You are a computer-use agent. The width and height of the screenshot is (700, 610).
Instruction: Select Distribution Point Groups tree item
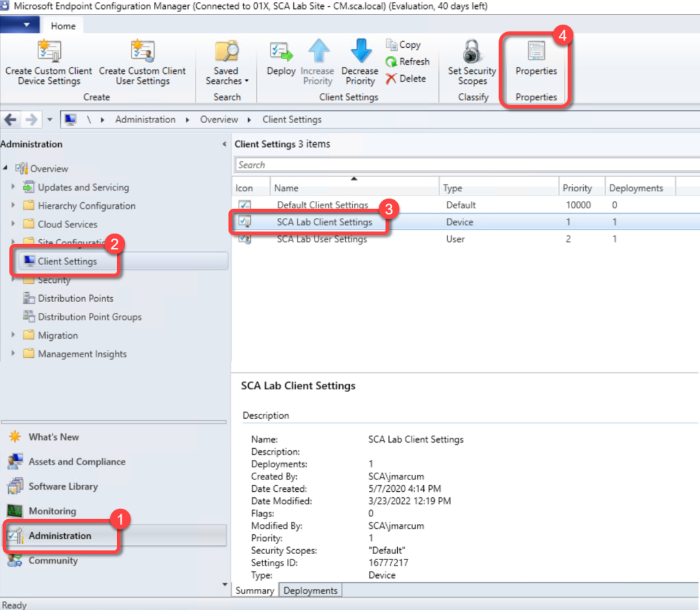pyautogui.click(x=90, y=317)
